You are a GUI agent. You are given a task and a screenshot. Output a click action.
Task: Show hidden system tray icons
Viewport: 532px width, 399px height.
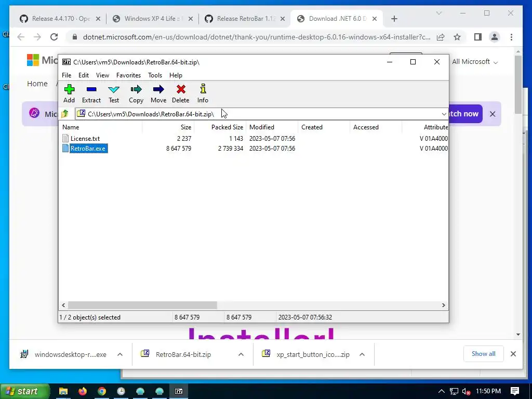(441, 391)
